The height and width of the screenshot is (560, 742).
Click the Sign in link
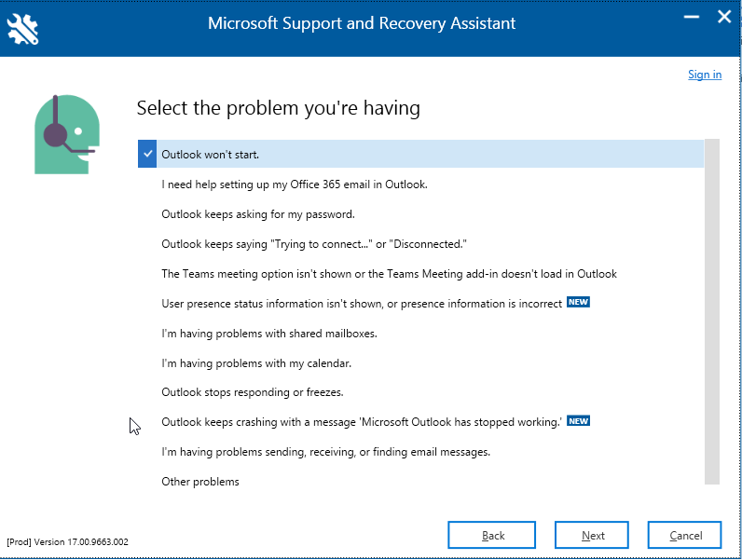705,75
